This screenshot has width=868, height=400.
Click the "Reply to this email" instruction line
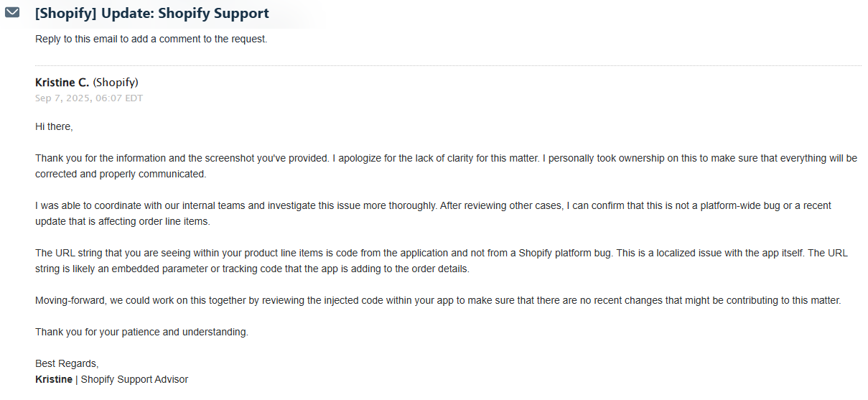[x=151, y=39]
